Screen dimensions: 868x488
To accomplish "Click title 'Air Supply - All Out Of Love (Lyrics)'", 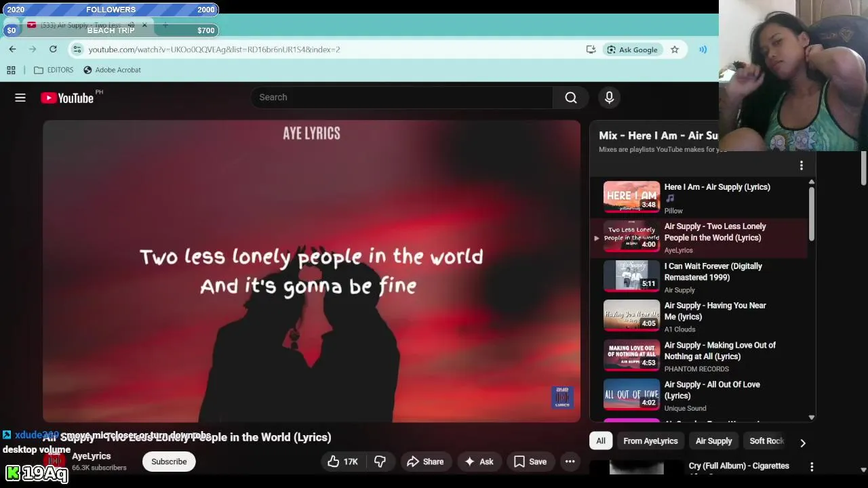I will click(x=712, y=390).
